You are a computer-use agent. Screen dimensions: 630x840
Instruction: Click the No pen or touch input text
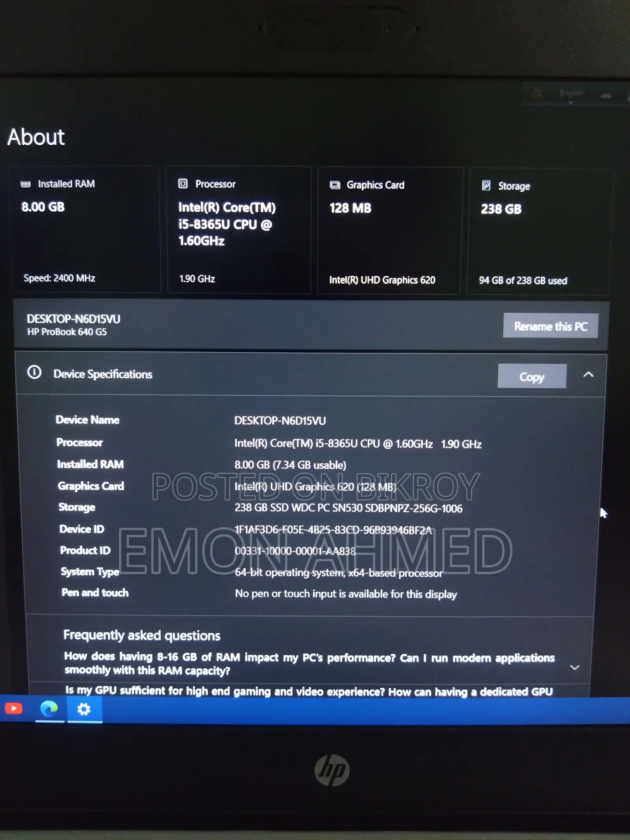(346, 594)
